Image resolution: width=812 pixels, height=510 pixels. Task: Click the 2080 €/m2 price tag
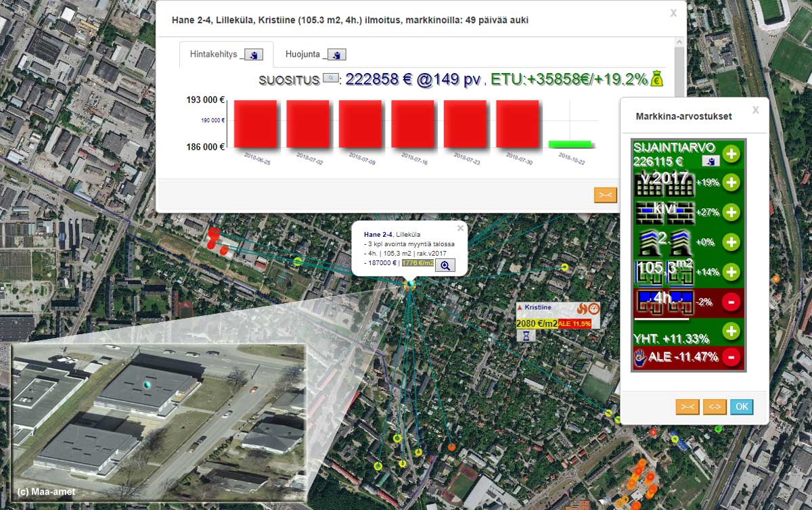click(x=537, y=323)
